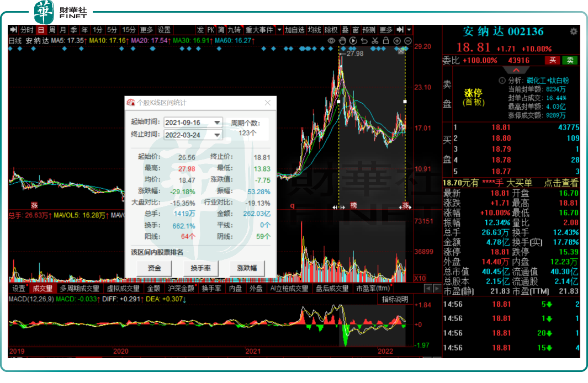Click the X10 volume scale label
Image resolution: width=588 pixels, height=383 pixels.
[x=420, y=278]
